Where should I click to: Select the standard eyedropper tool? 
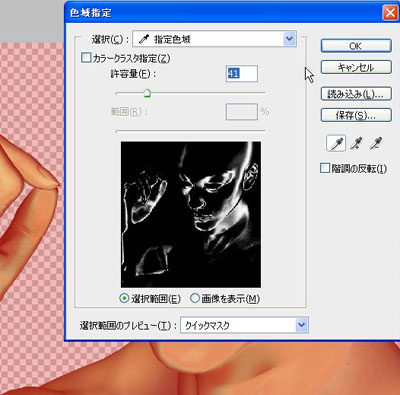[336, 144]
